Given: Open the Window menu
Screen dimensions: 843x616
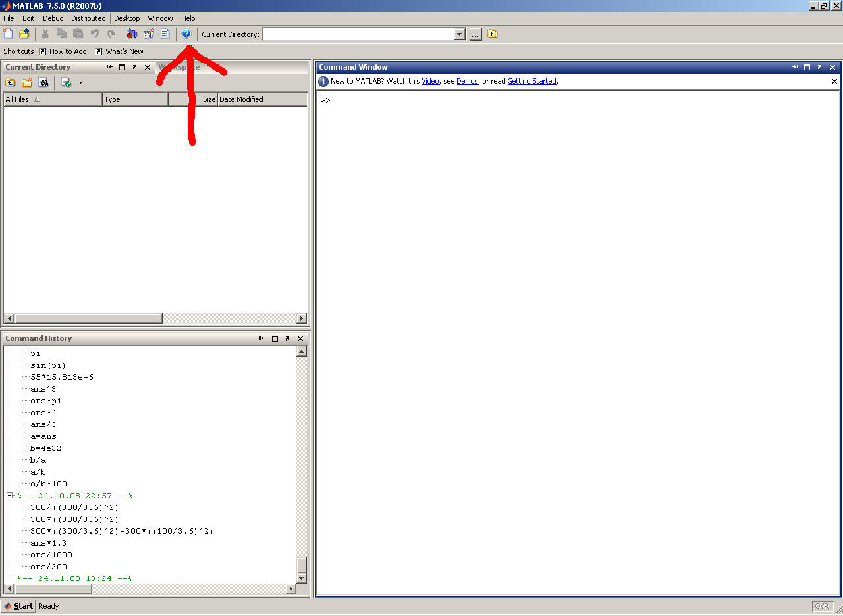Looking at the screenshot, I should point(161,18).
